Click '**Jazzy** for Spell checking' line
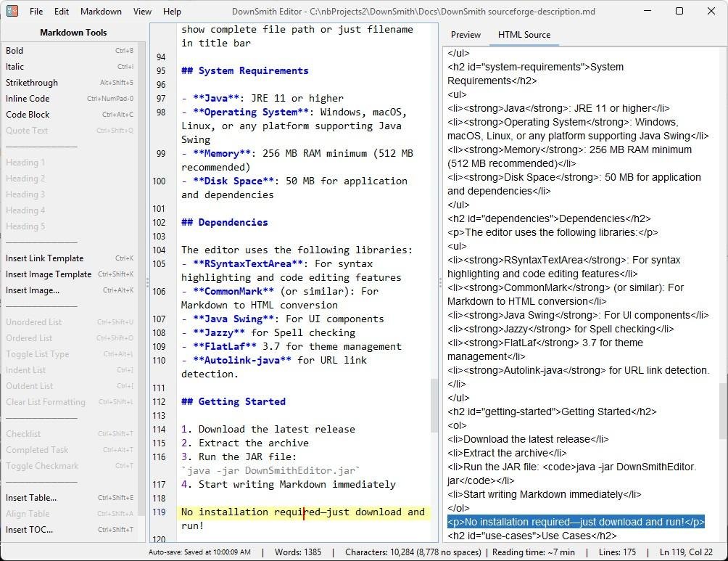Viewport: 728px width, 561px height. 268,333
